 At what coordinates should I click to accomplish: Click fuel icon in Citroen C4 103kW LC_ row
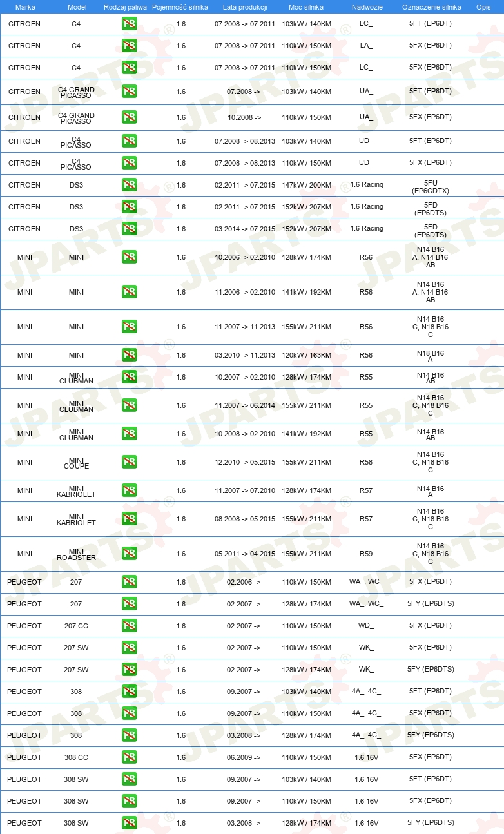pyautogui.click(x=129, y=24)
